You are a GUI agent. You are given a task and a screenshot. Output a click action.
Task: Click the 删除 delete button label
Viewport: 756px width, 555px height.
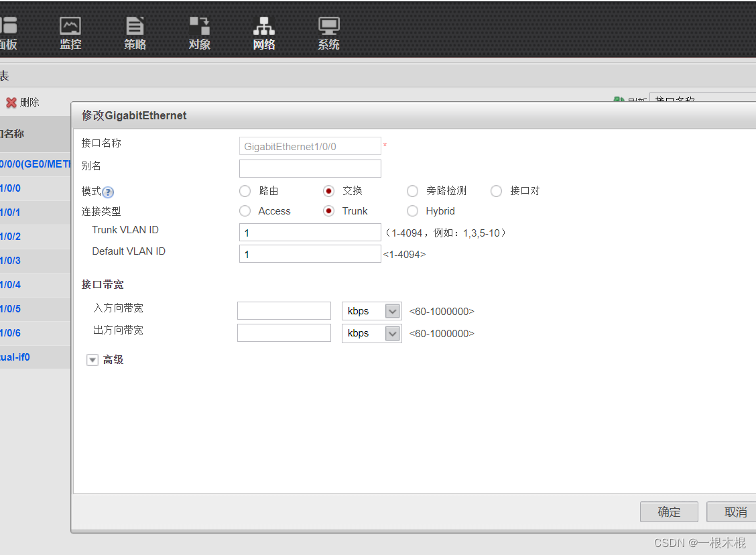[x=30, y=103]
